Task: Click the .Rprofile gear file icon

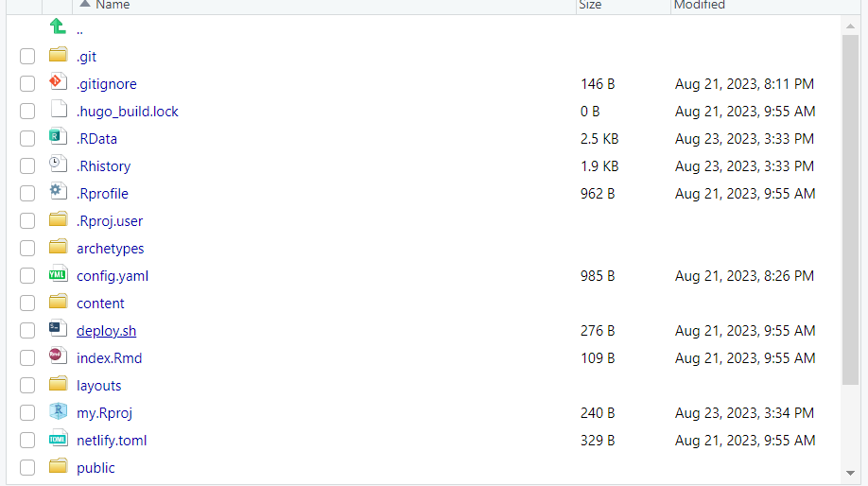Action: tap(58, 193)
